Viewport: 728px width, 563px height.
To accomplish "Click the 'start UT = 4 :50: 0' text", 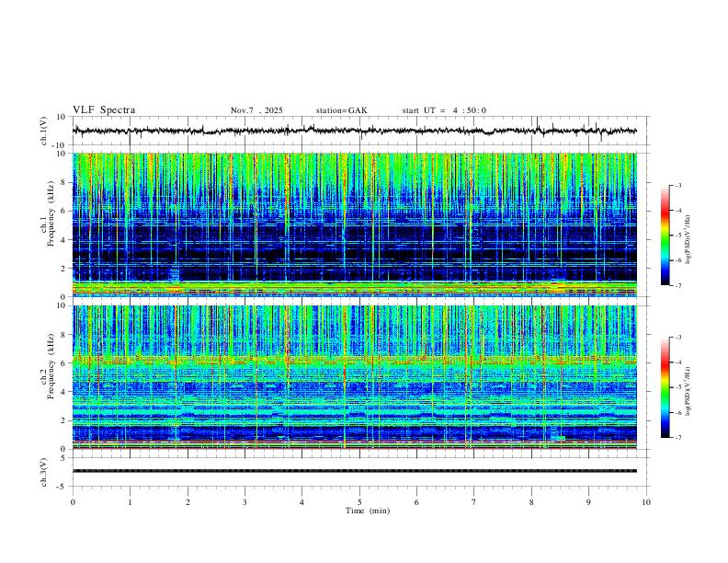I will point(444,110).
